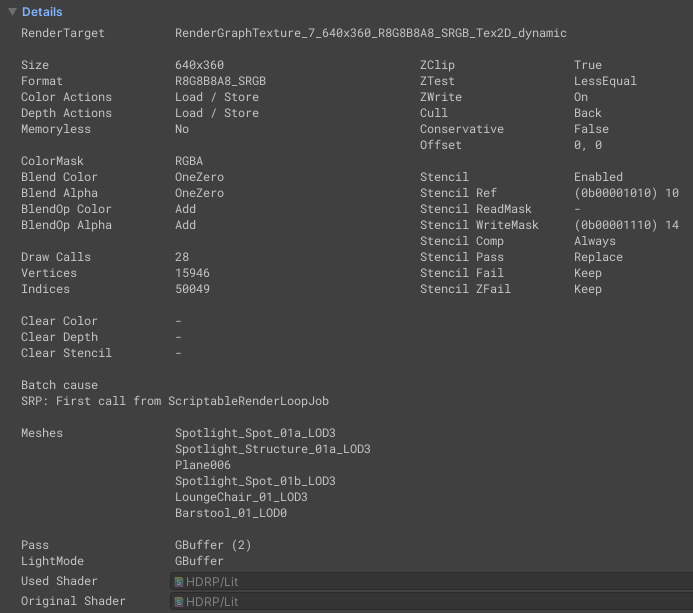This screenshot has width=693, height=613.
Task: Collapse the Details foldout triangle
Action: click(x=12, y=12)
